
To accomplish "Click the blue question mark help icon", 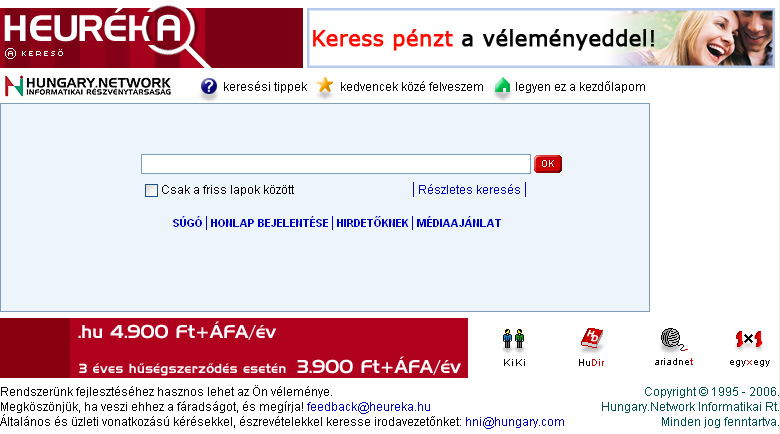I will tap(209, 87).
